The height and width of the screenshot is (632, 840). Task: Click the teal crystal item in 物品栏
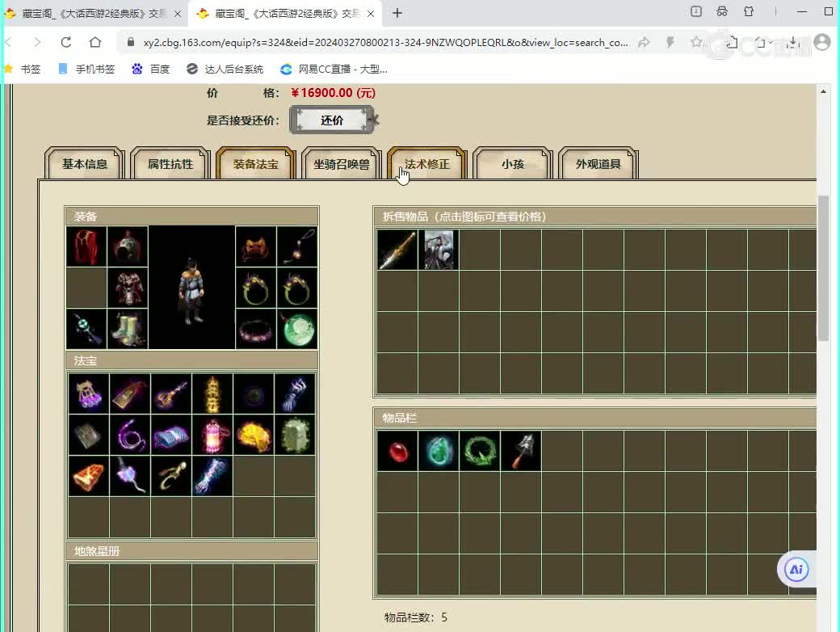[x=439, y=451]
